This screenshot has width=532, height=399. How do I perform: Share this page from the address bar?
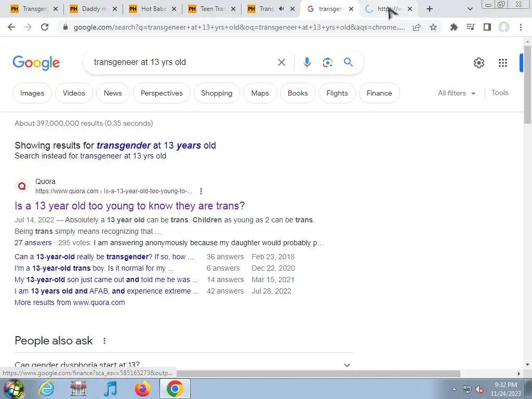pyautogui.click(x=417, y=27)
